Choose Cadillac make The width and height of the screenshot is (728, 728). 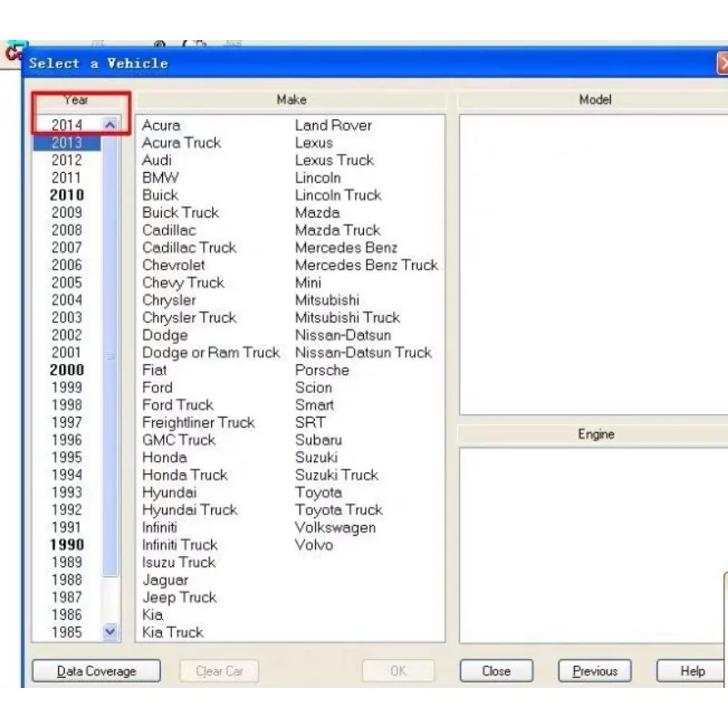(169, 230)
